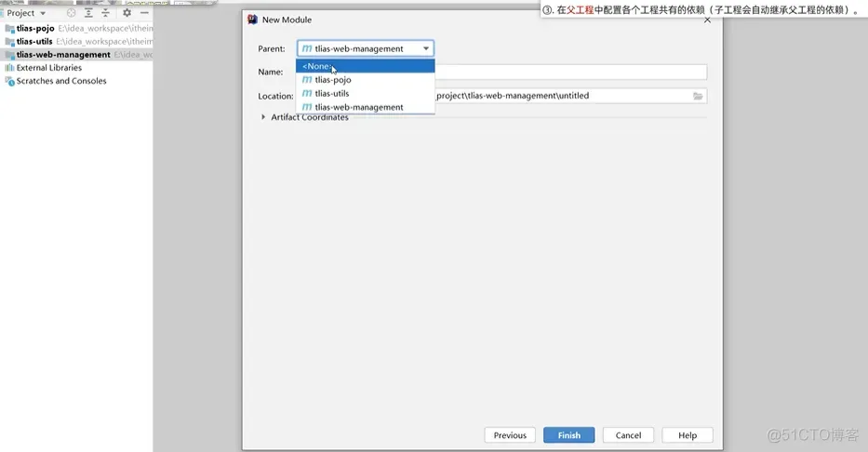The height and width of the screenshot is (452, 868).
Task: Hide the Project panel with minimize icon
Action: [144, 13]
